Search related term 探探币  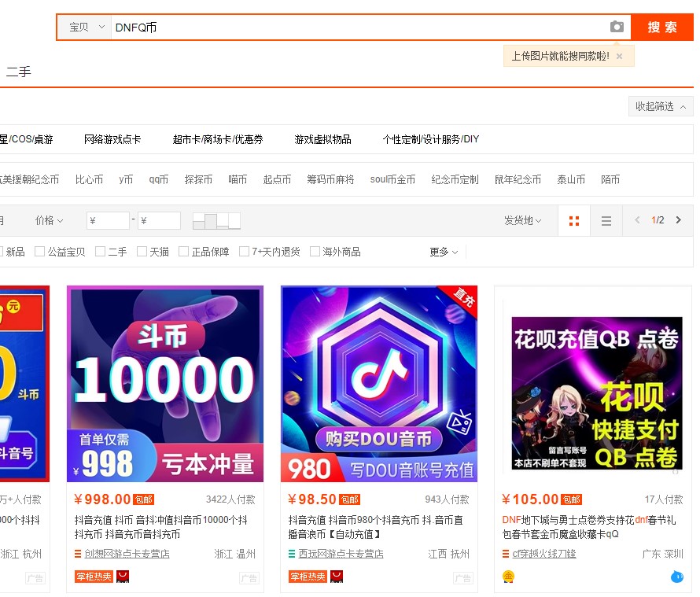click(199, 179)
